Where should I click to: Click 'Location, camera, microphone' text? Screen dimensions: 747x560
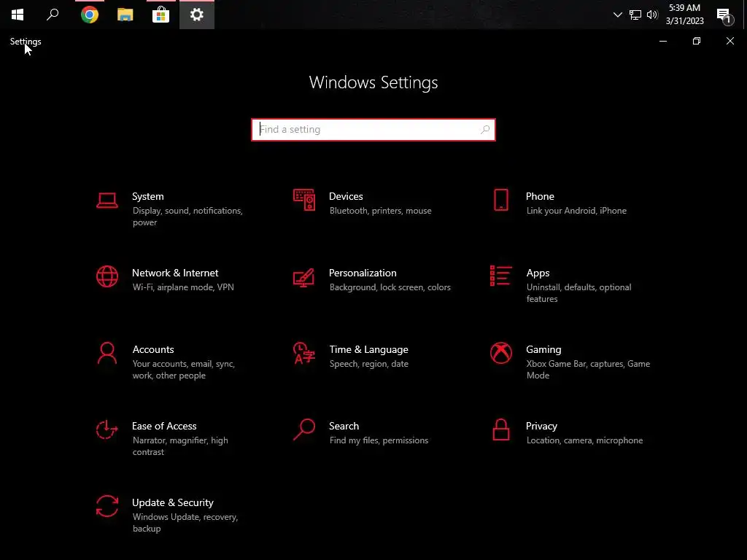[x=584, y=440]
